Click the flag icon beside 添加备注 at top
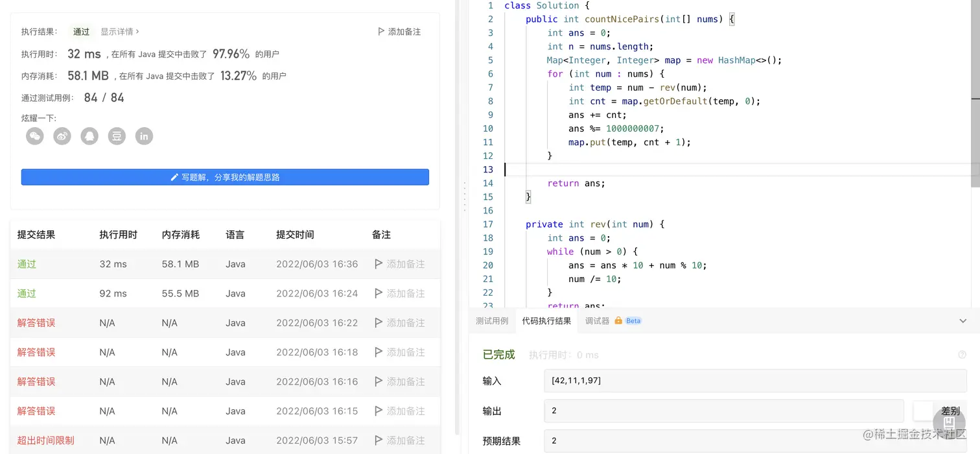The height and width of the screenshot is (454, 980). coord(381,31)
